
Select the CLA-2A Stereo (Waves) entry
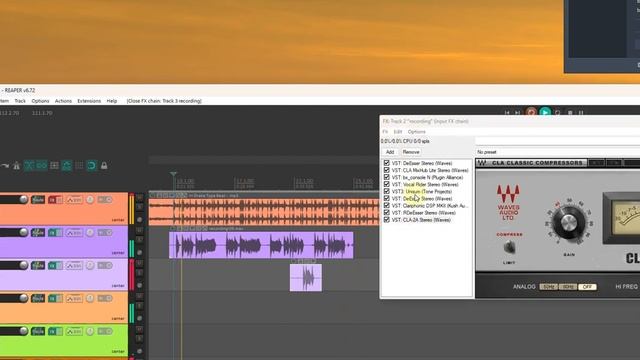tap(421, 220)
